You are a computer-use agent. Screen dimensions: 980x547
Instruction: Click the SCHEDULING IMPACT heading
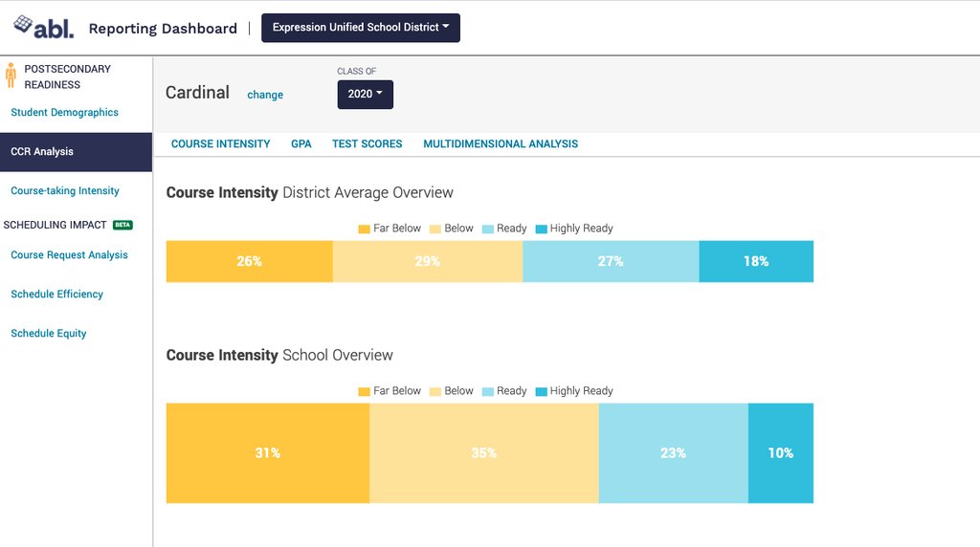click(x=55, y=225)
